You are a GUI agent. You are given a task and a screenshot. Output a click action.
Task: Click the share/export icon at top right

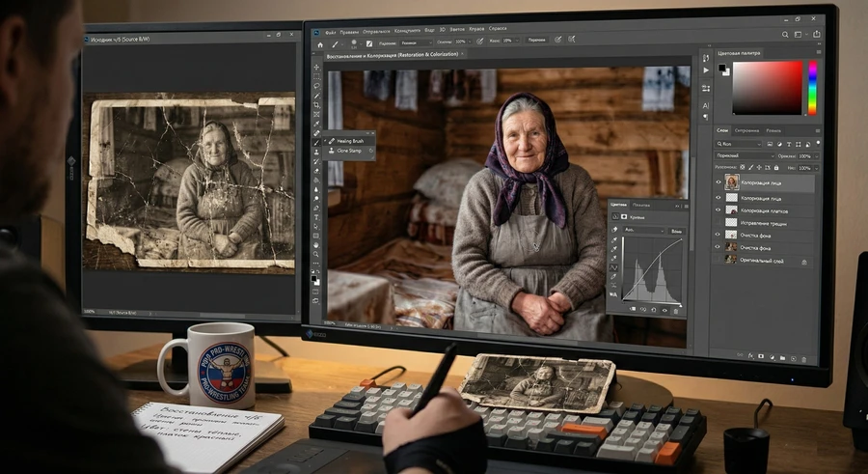click(817, 34)
